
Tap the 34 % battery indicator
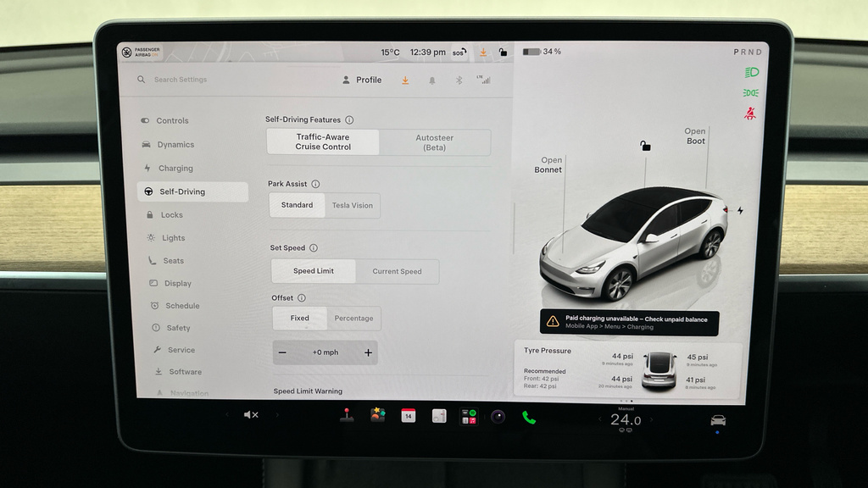(542, 52)
